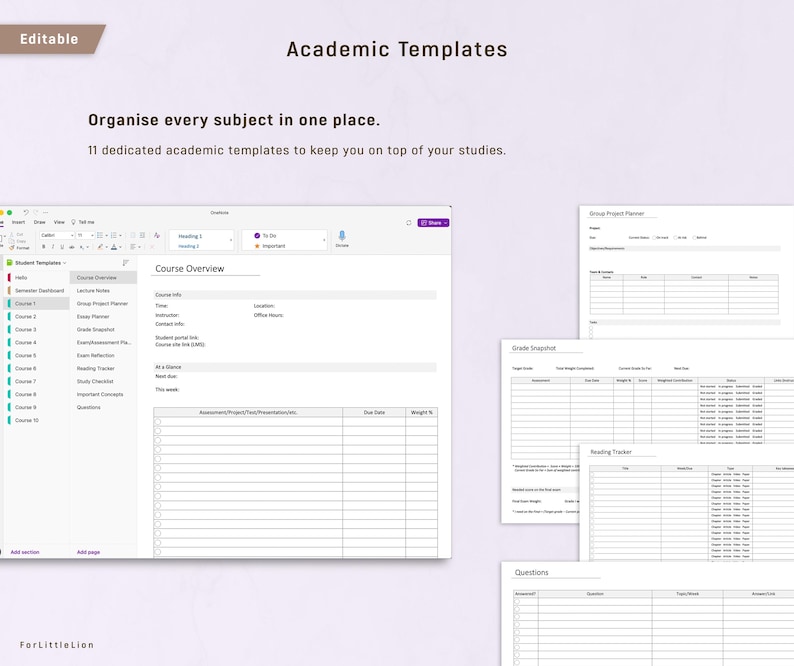
Task: Select On track status in Group Project Planner
Action: [x=655, y=237]
